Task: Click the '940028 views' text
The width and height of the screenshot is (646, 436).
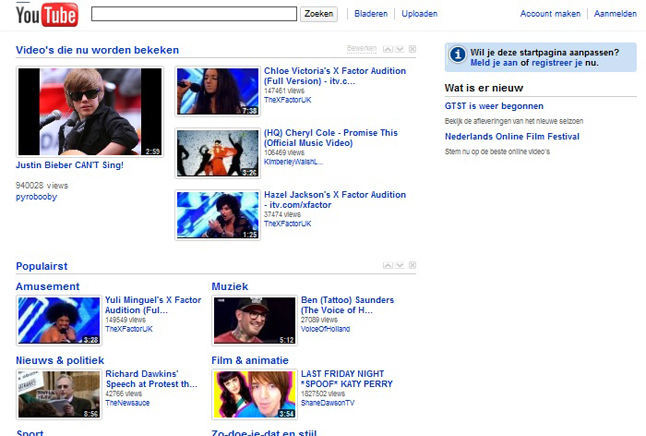Action: (42, 185)
